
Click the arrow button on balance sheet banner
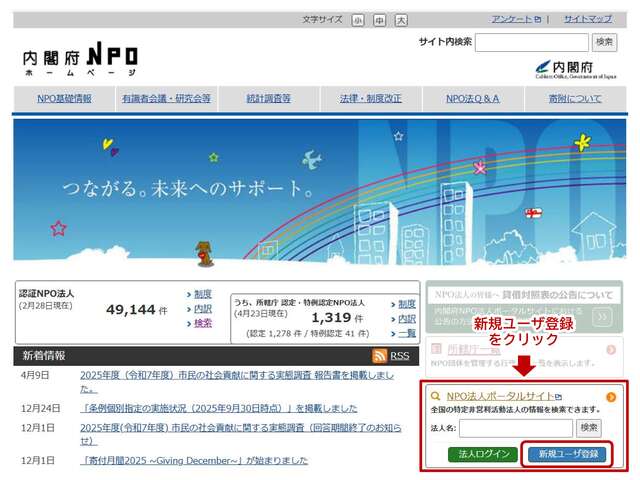point(603,316)
